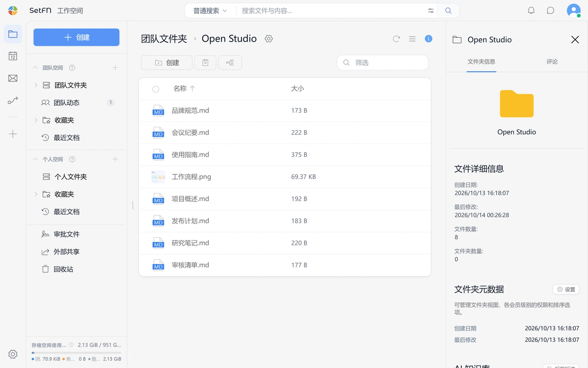This screenshot has width=588, height=368.
Task: Open the user avatar menu
Action: [x=574, y=11]
